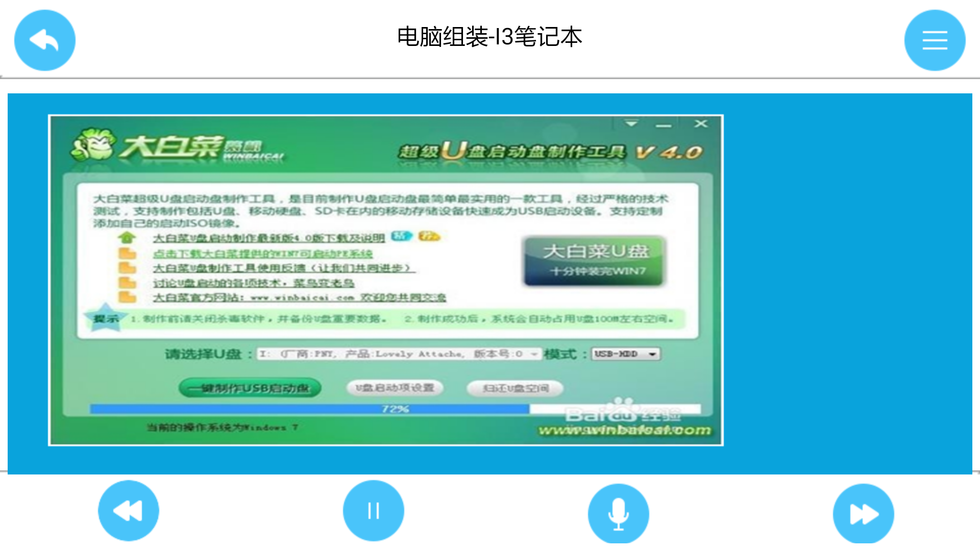Tap the microphone button
The height and width of the screenshot is (551, 980).
point(618,514)
